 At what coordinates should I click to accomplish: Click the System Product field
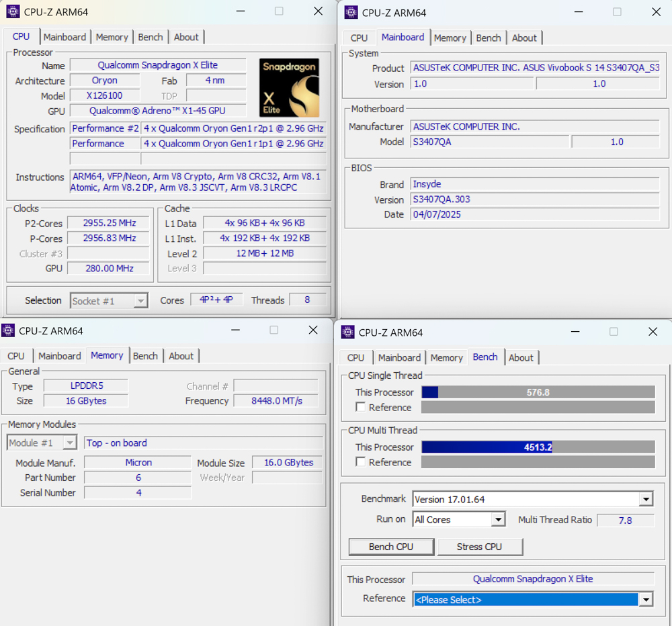point(535,68)
